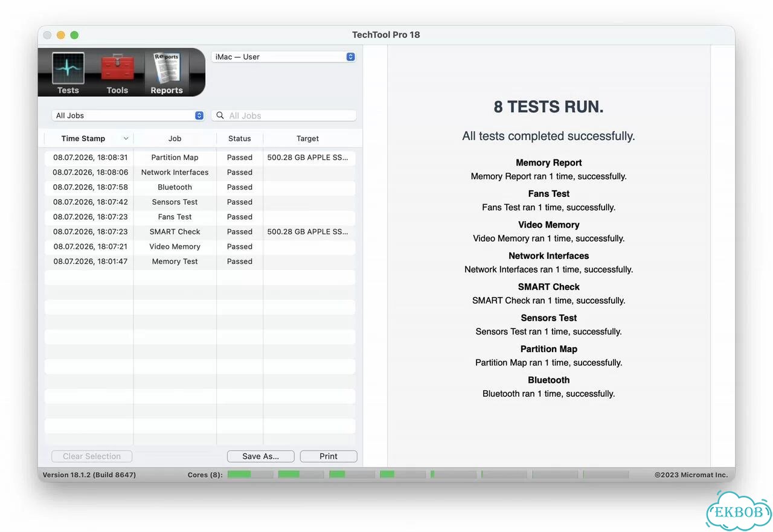Screen dimensions: 773x532
Task: Click Fans Test heading in report
Action: [548, 194]
